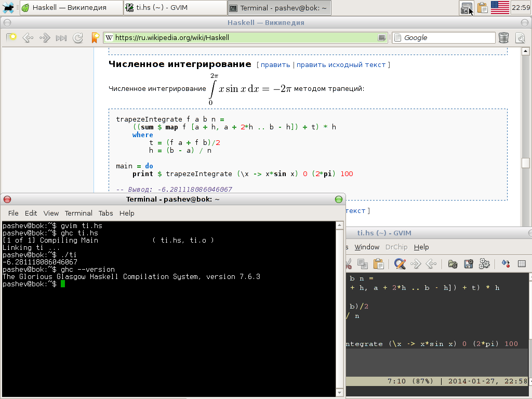Click the GVIM Paste toolbar icon
Image resolution: width=532 pixels, height=399 pixels.
378,263
